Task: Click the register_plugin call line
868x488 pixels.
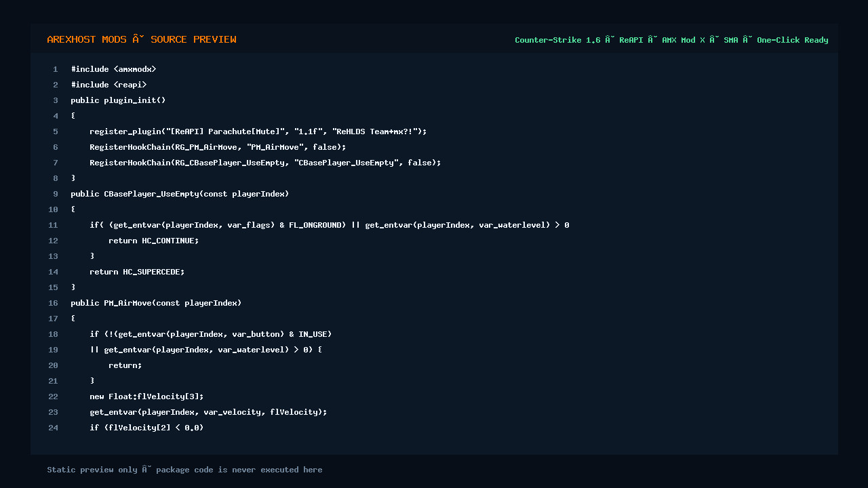Action: (258, 131)
